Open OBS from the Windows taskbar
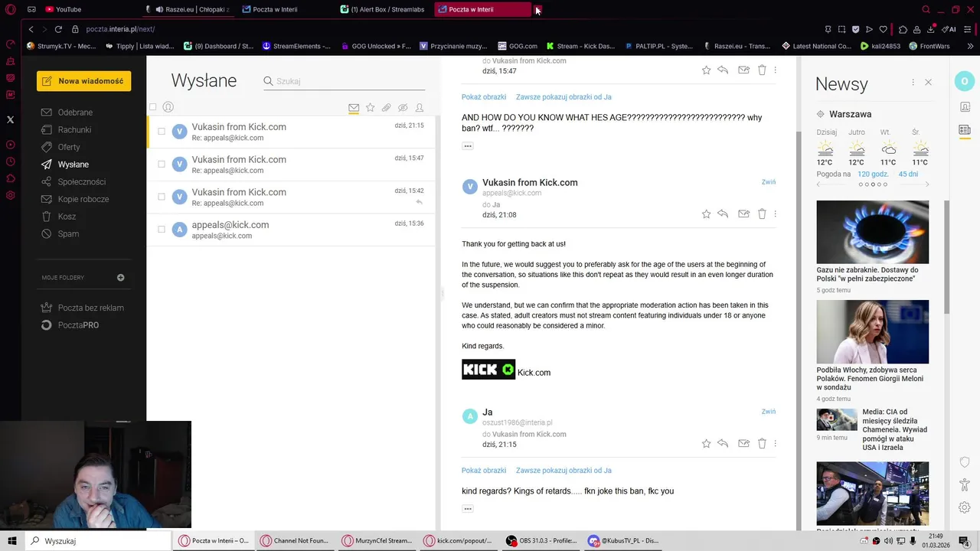 (542, 540)
